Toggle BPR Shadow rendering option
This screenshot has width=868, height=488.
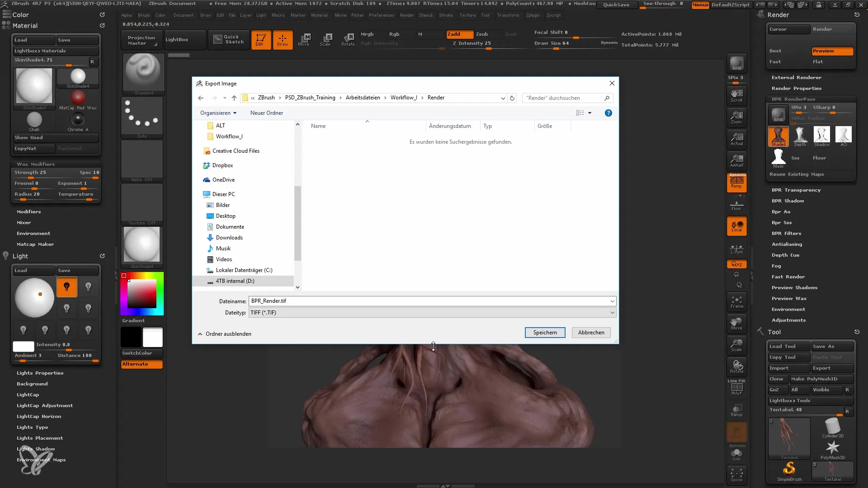point(788,200)
